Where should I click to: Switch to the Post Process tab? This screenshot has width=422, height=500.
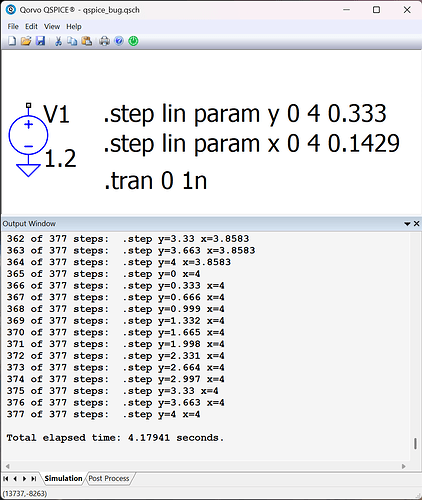[x=109, y=478]
